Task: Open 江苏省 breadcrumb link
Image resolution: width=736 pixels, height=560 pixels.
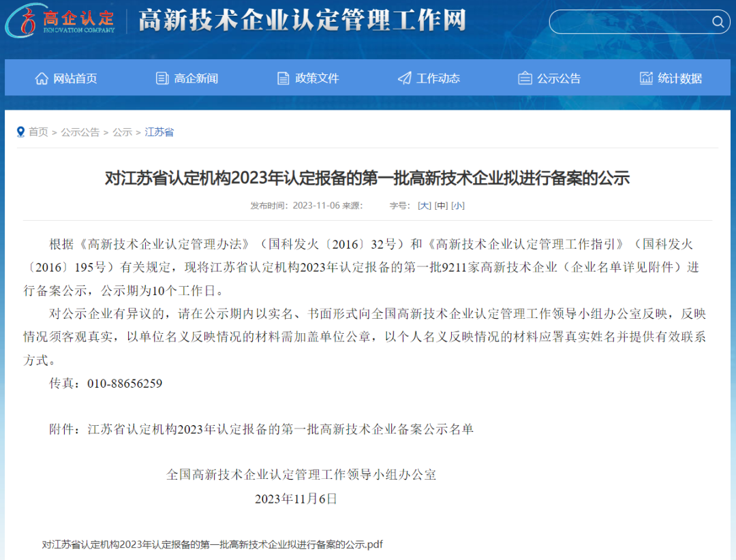Action: pos(159,132)
